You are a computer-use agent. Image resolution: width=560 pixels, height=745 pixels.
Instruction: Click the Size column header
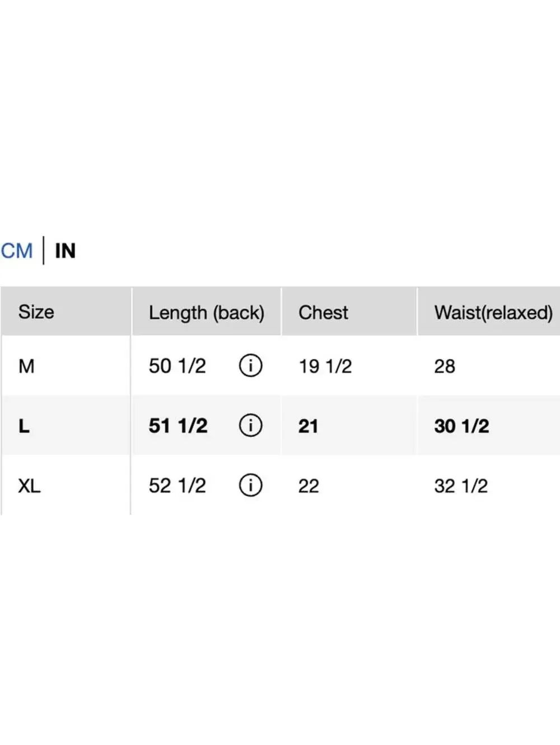coord(36,312)
